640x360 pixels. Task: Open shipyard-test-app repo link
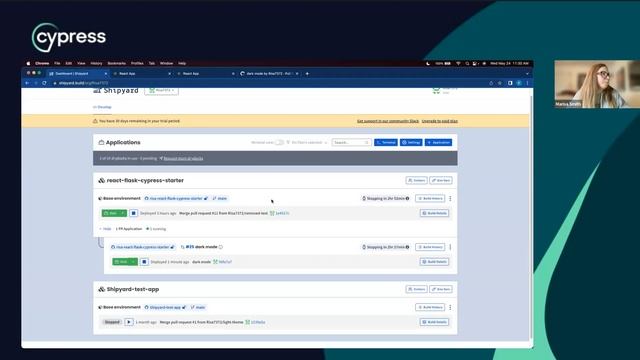click(165, 307)
